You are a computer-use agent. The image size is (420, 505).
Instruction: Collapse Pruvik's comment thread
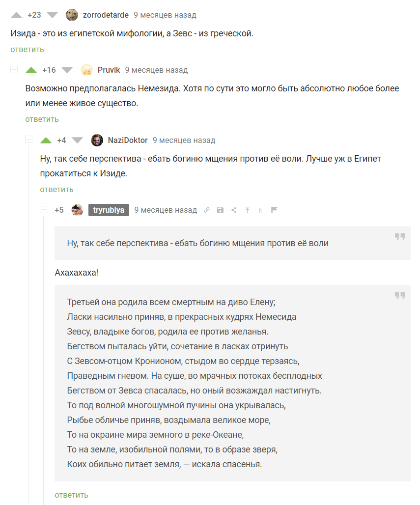pyautogui.click(x=14, y=70)
